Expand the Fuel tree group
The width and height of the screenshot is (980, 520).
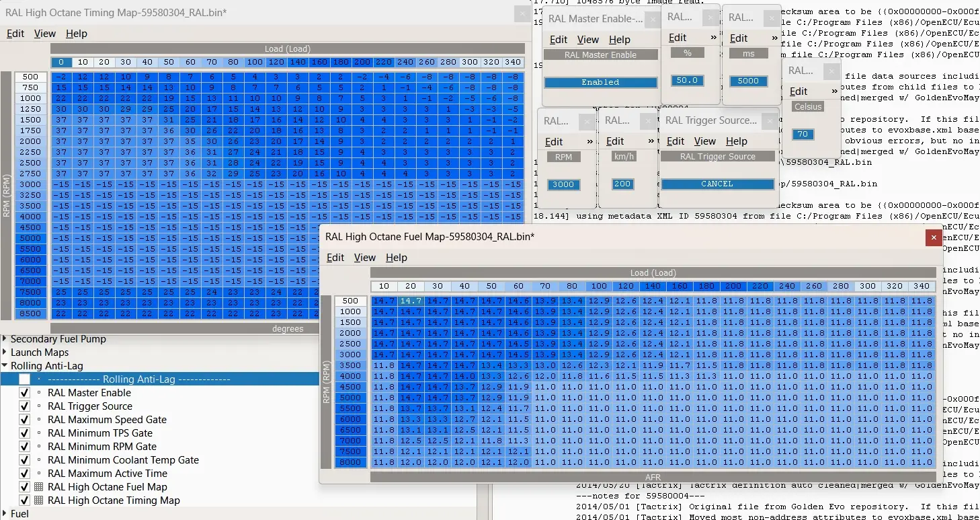coord(5,514)
